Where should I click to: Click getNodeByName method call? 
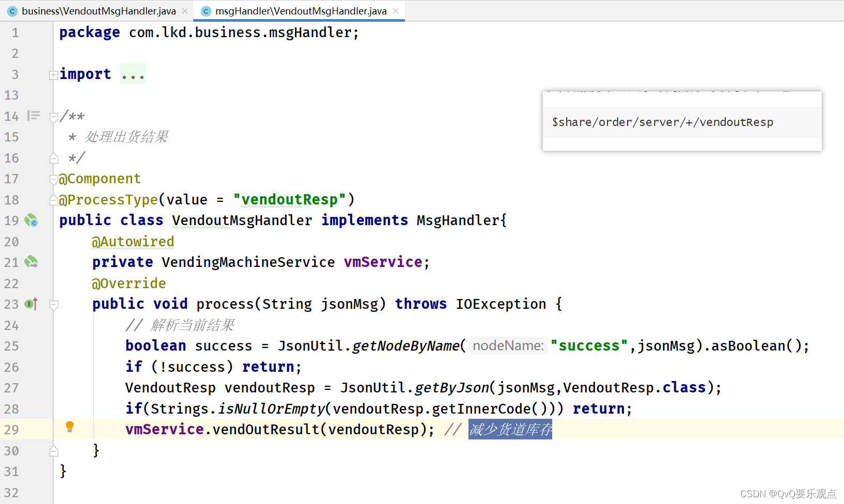click(406, 346)
